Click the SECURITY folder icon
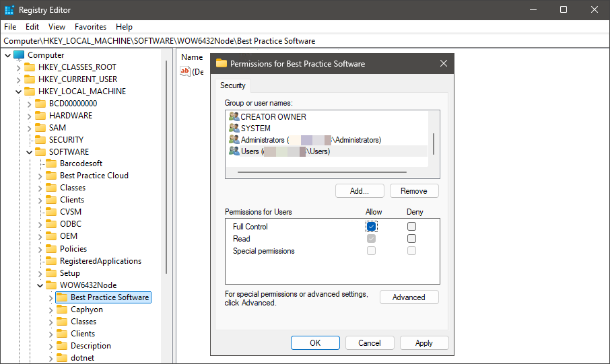610x364 pixels. pos(40,139)
